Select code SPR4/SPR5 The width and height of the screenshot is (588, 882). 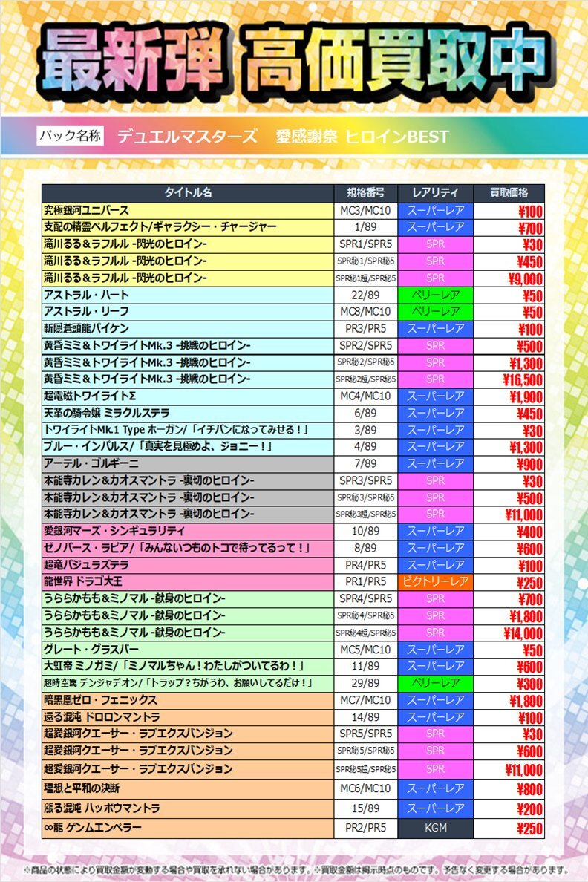[366, 598]
